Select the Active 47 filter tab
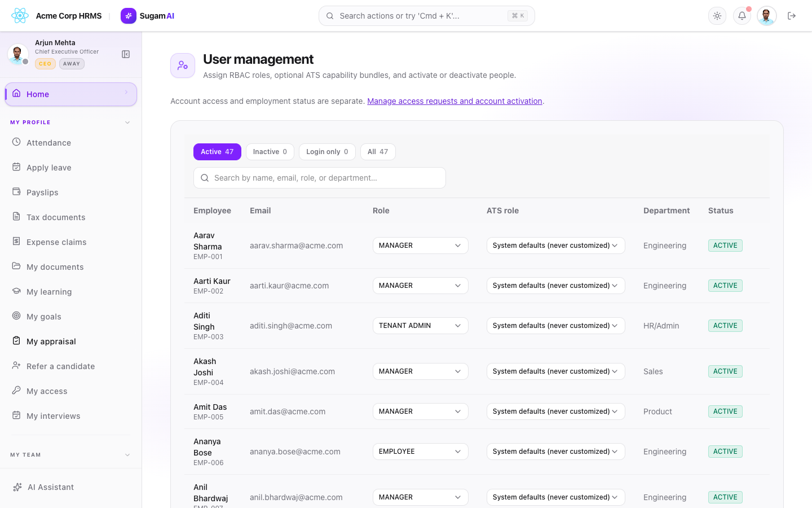 (217, 152)
